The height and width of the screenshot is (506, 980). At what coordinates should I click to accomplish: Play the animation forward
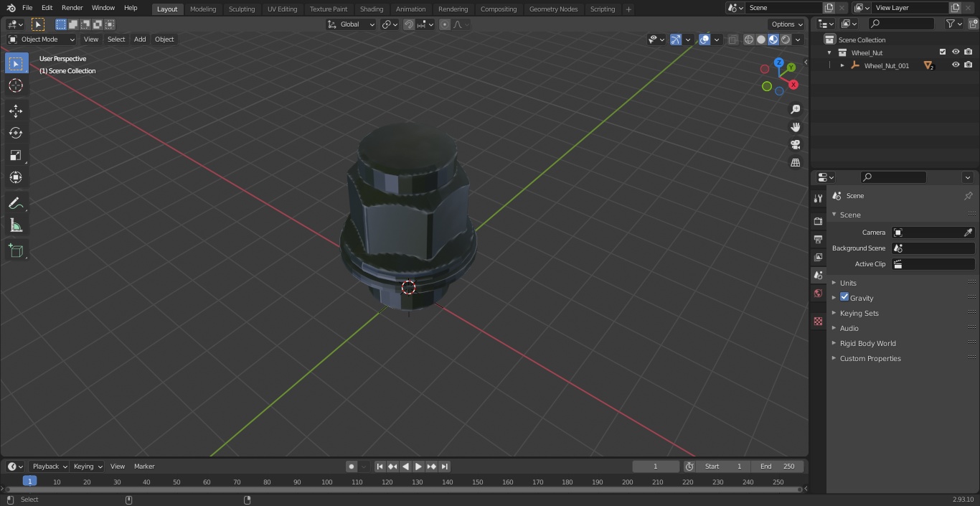tap(418, 467)
